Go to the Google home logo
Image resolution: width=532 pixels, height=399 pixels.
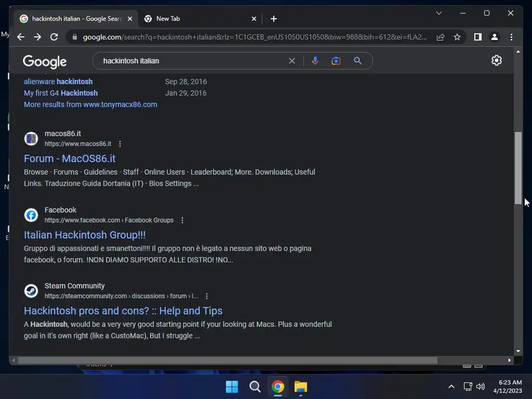tap(45, 61)
